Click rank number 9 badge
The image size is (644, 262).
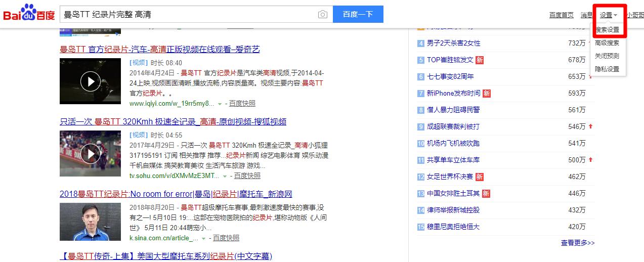(420, 127)
